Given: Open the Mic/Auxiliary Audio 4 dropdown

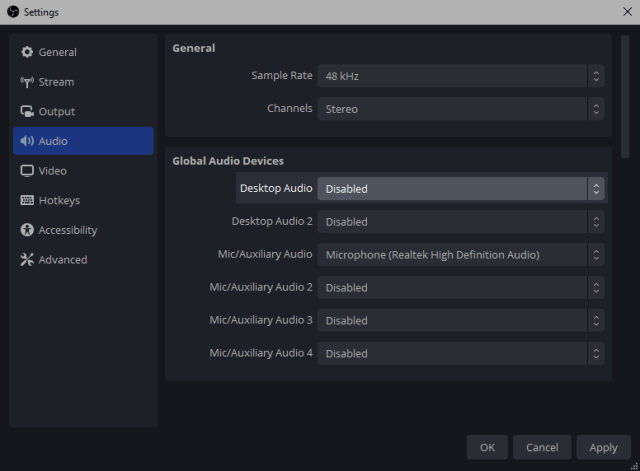Looking at the screenshot, I should click(x=461, y=353).
